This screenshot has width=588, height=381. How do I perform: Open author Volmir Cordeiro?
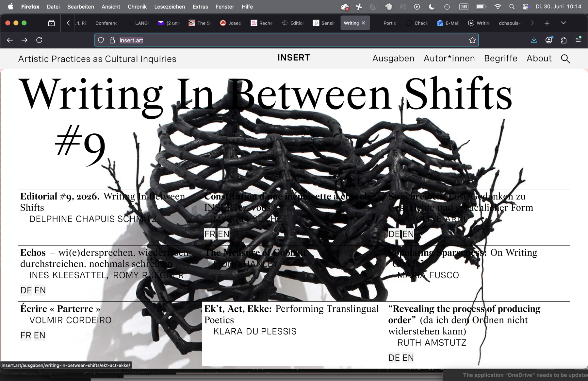coord(71,320)
